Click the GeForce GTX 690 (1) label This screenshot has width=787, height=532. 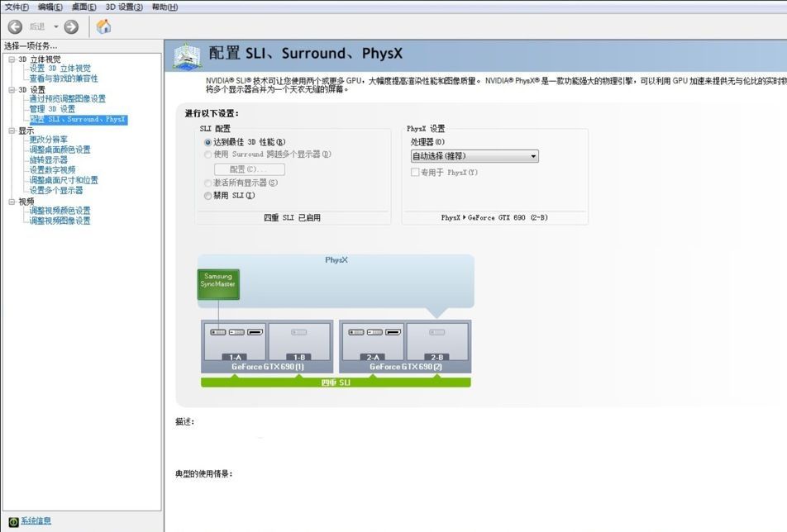268,367
